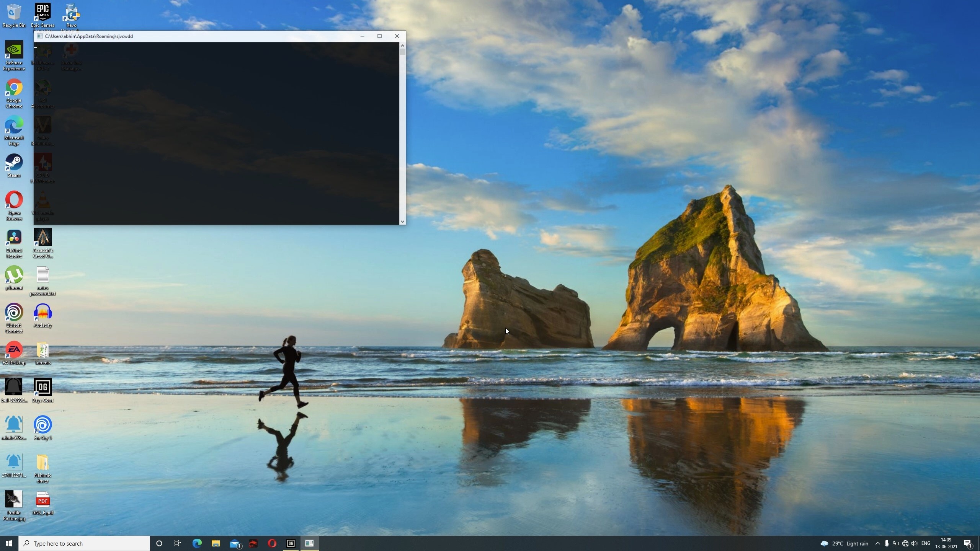Select the Profile Picture.jpg file

14,506
